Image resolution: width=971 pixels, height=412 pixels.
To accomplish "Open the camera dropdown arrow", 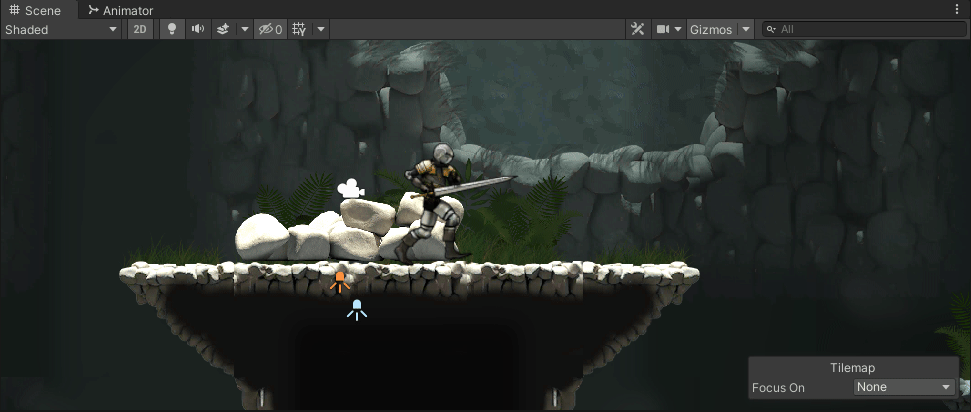I will (x=678, y=29).
